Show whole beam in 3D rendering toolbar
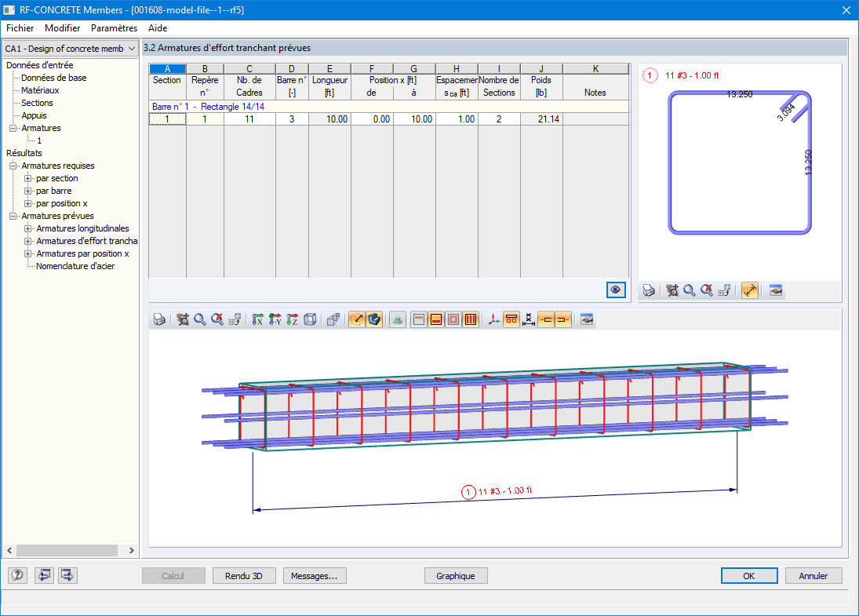Image resolution: width=859 pixels, height=616 pixels. click(x=217, y=319)
